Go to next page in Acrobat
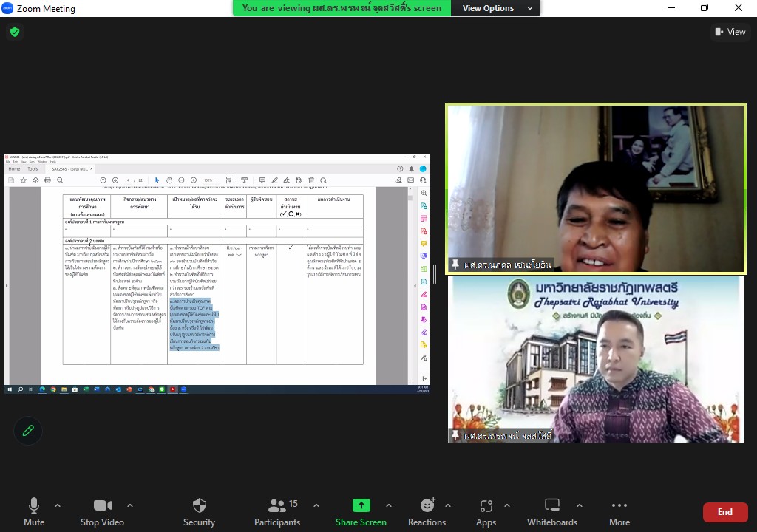The image size is (757, 532). coord(115,180)
